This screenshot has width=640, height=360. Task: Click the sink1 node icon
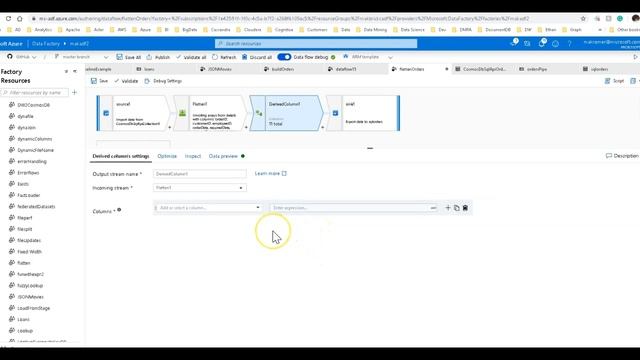[x=335, y=113]
